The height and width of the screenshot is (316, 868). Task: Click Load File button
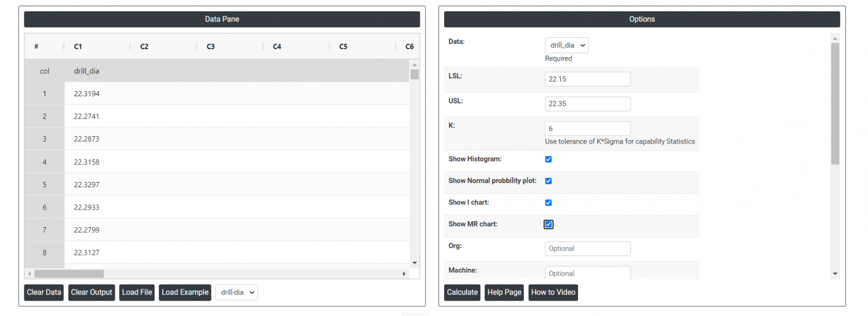pos(137,292)
